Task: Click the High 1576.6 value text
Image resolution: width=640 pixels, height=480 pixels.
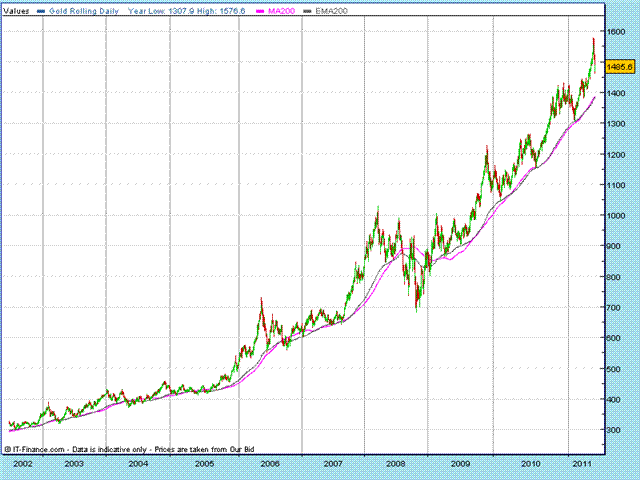Action: [207, 9]
